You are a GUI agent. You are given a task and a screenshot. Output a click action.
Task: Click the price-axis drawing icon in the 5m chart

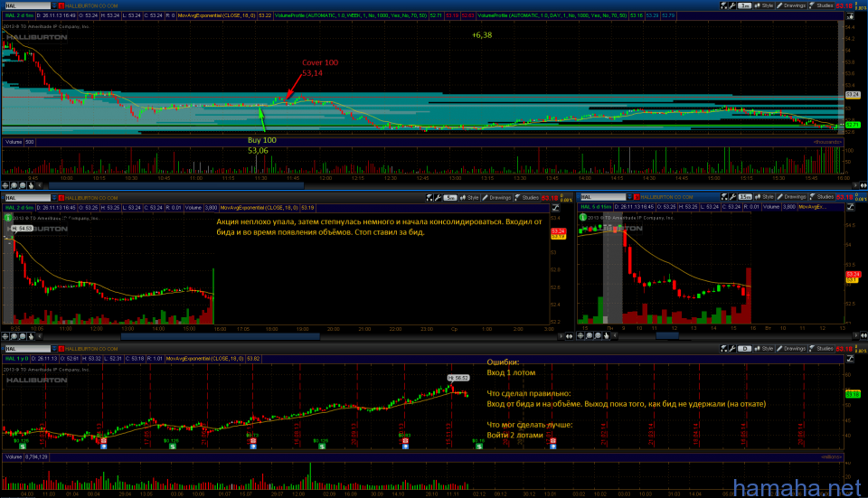[555, 208]
